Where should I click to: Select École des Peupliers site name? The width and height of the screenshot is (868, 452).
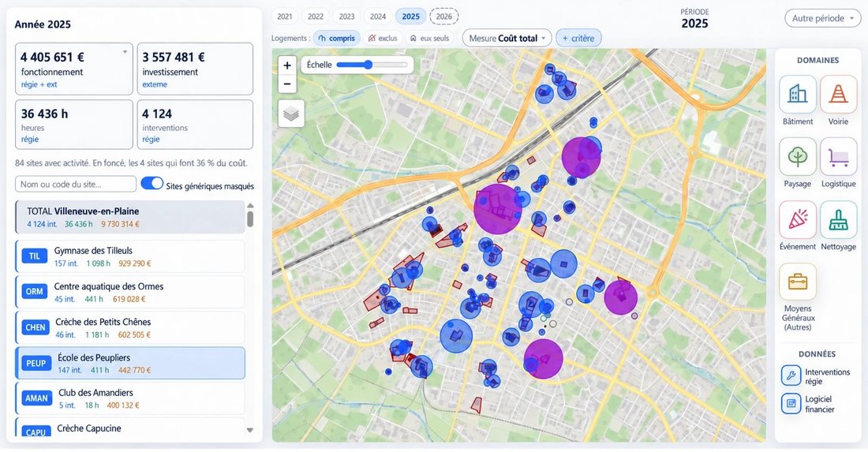click(x=94, y=358)
